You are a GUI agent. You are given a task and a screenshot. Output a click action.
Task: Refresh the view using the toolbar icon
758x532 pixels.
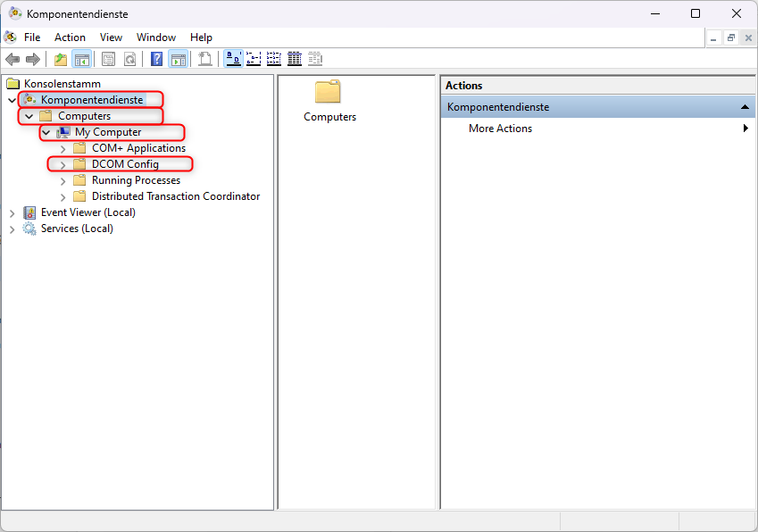click(130, 59)
